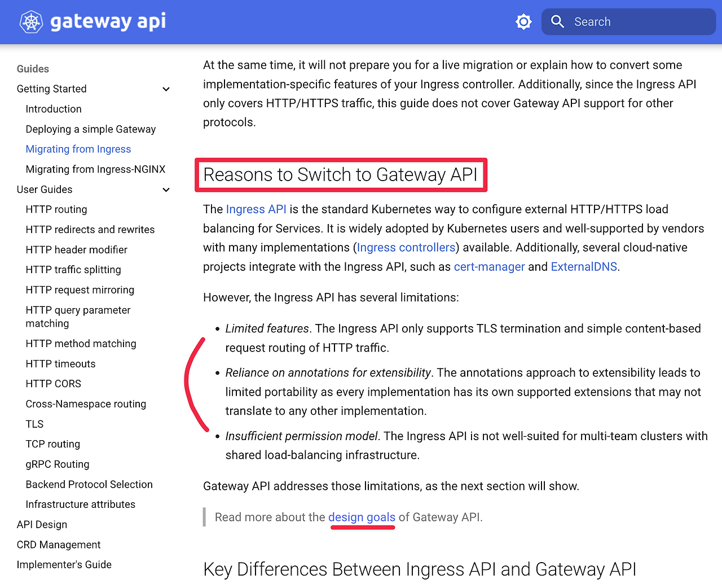This screenshot has height=588, width=722.
Task: Open the Introduction page
Action: (x=54, y=109)
